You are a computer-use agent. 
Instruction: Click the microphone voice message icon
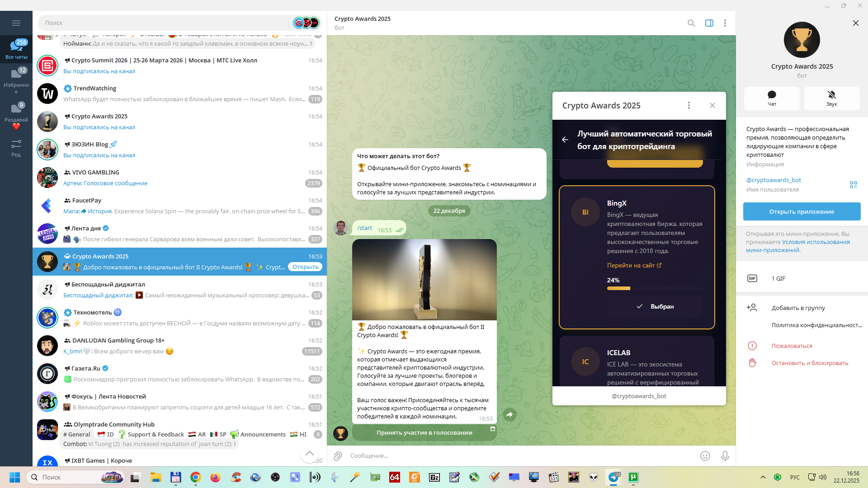point(725,456)
